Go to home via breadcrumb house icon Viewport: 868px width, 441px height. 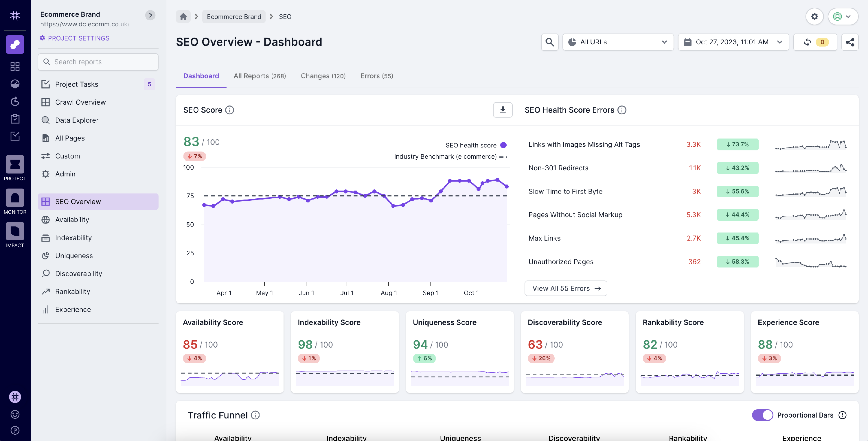[x=183, y=16]
